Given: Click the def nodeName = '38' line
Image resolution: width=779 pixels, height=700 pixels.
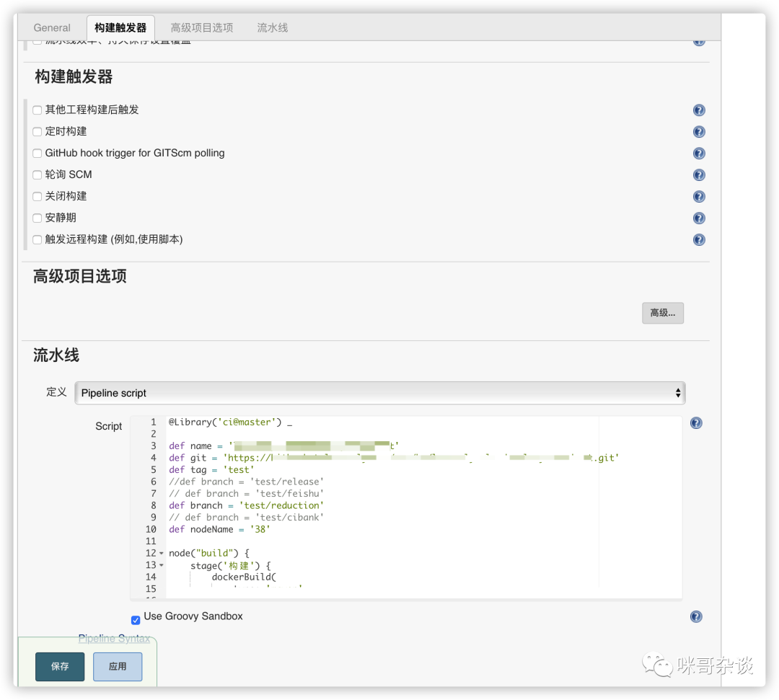Looking at the screenshot, I should pyautogui.click(x=219, y=529).
